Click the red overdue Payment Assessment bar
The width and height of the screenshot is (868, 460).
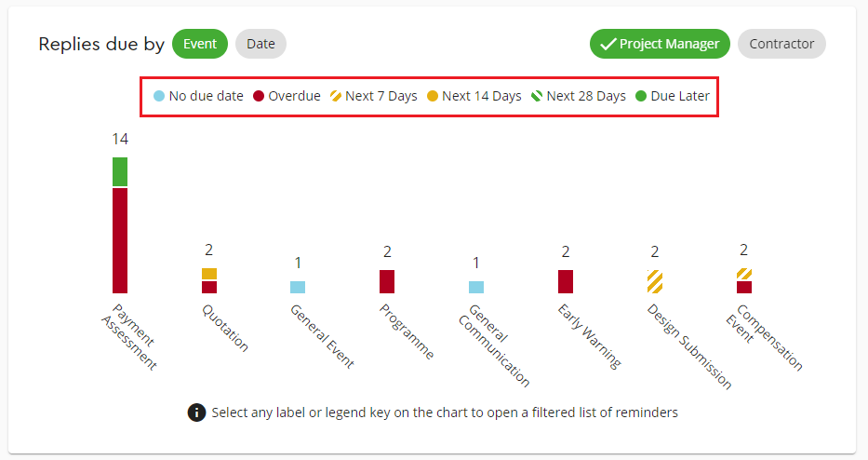[x=120, y=240]
